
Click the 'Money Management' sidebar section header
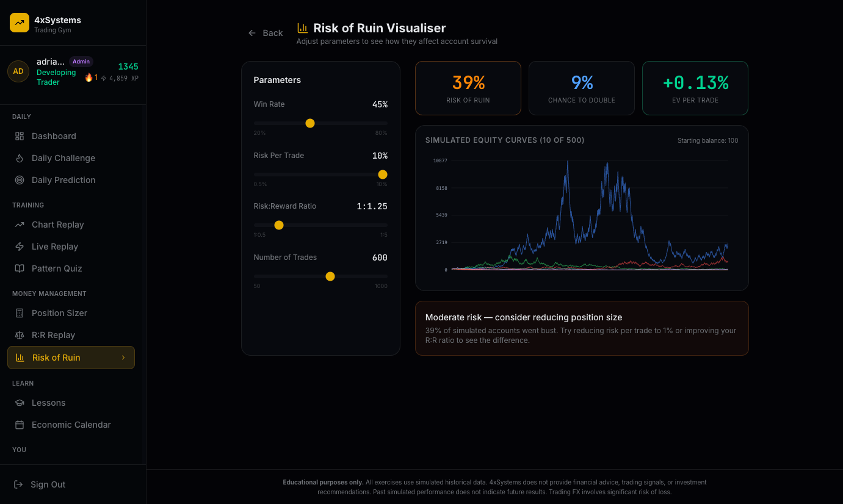click(x=49, y=293)
